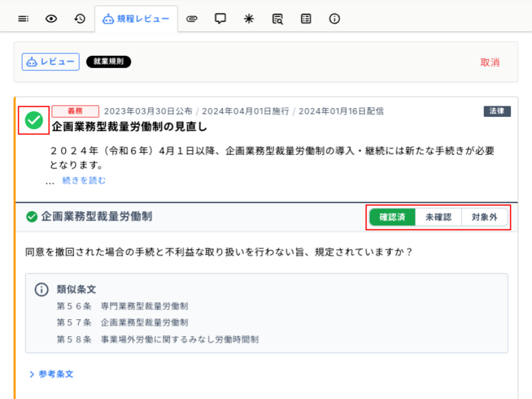532x399 pixels.
Task: Open the table of contents list tab
Action: click(x=23, y=19)
